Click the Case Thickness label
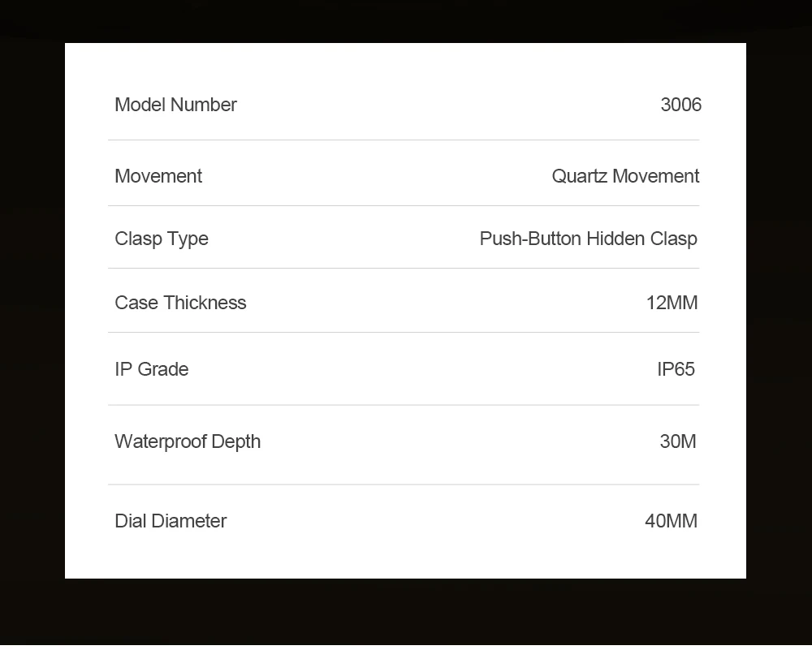This screenshot has width=812, height=650. click(180, 303)
